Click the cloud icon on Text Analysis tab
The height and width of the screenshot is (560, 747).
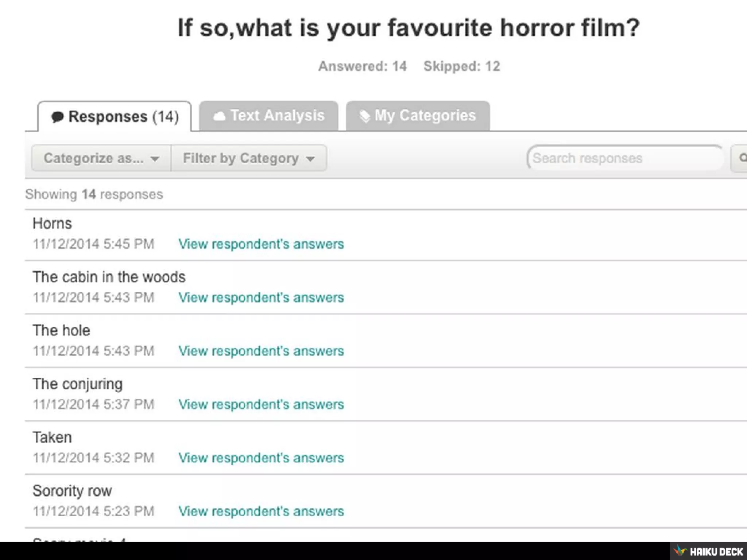219,116
